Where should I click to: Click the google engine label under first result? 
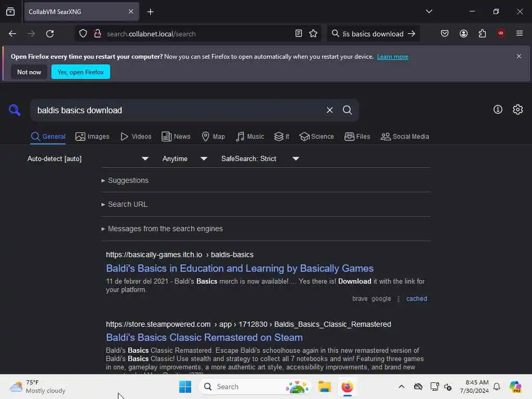tap(381, 299)
